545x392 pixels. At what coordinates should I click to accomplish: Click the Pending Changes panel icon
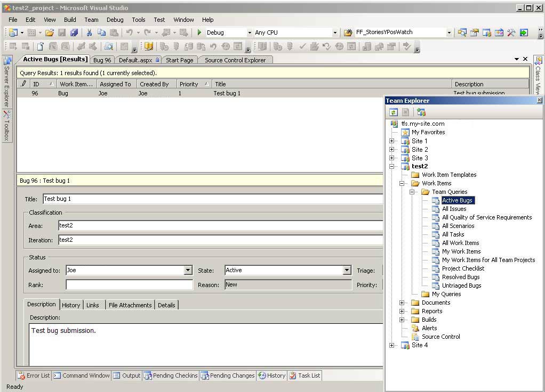point(205,375)
